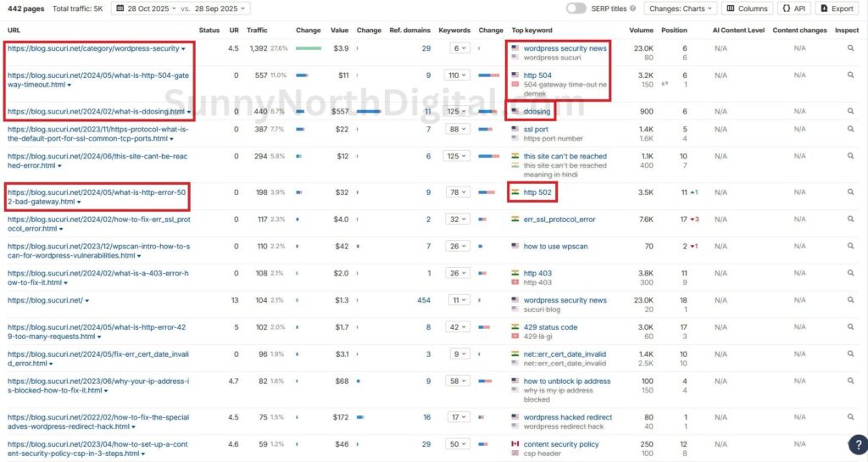
Task: Open URL menu caret for wpscan-intro page
Action: tap(139, 256)
